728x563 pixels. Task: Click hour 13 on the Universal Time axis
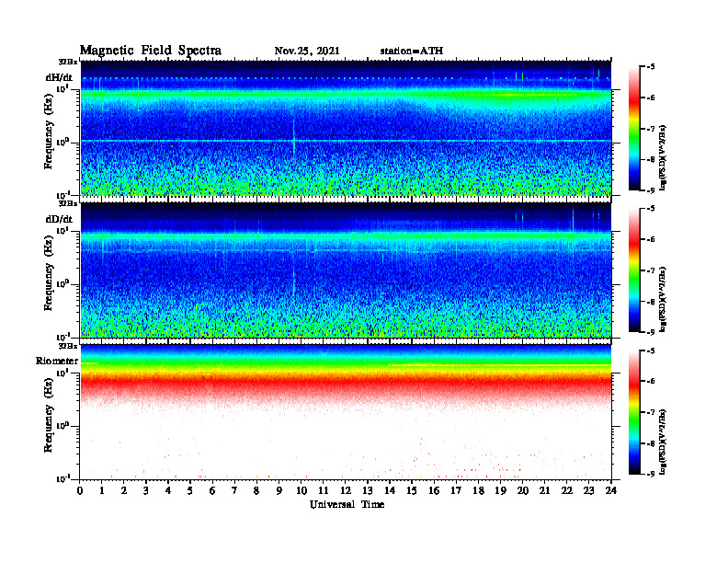(x=368, y=491)
